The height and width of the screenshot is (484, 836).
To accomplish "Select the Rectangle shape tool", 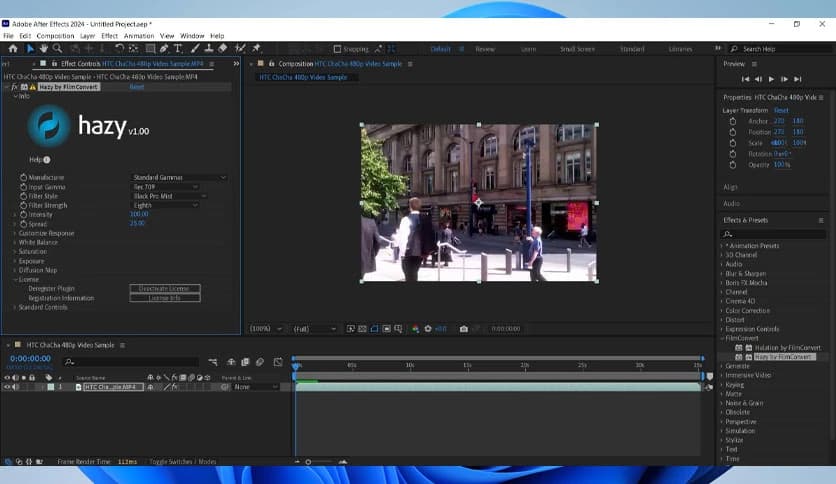I will (150, 49).
